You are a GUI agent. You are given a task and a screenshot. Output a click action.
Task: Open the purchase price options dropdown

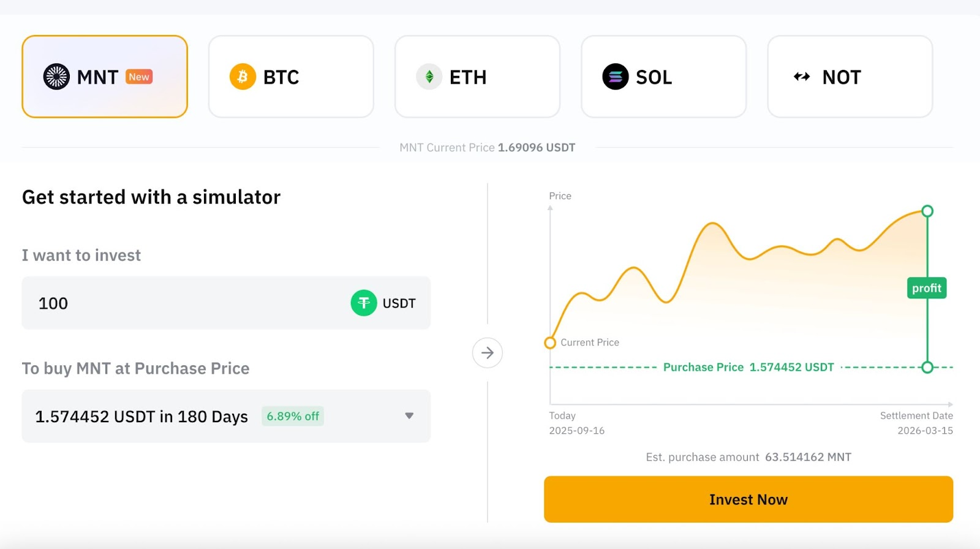click(409, 416)
